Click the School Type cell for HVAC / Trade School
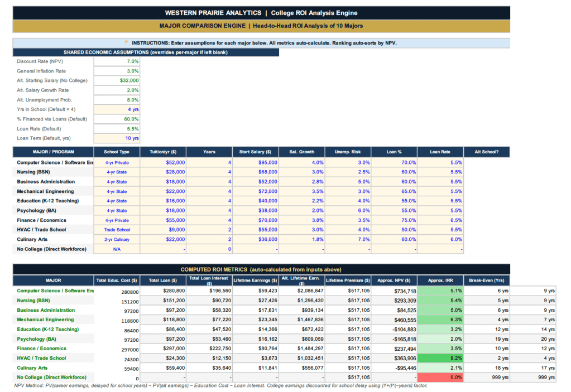 tap(117, 230)
